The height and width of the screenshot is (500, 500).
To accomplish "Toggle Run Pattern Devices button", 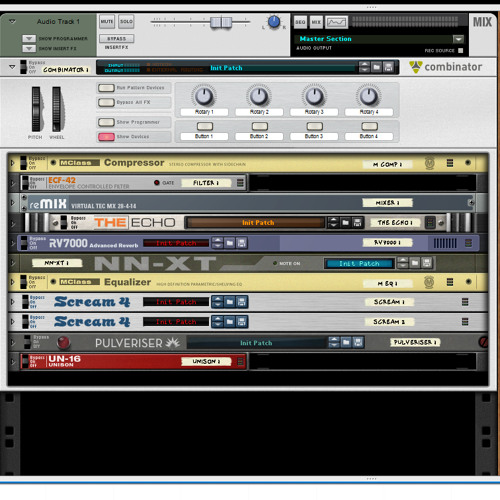I will click(106, 88).
